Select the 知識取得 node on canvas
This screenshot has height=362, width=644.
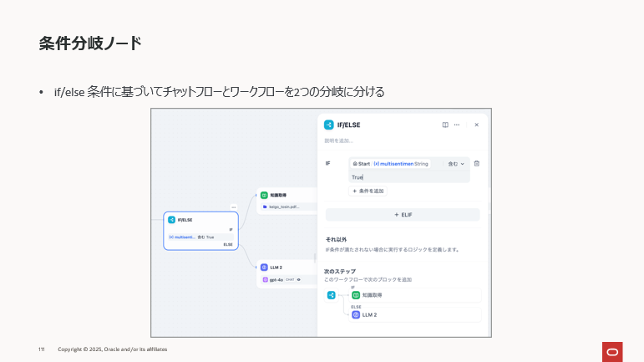[287, 201]
